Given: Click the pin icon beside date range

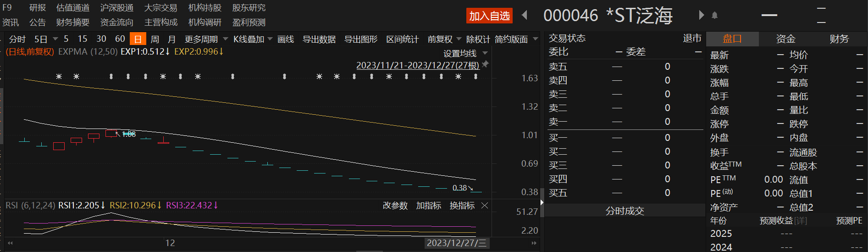Looking at the screenshot, I should pyautogui.click(x=485, y=64).
